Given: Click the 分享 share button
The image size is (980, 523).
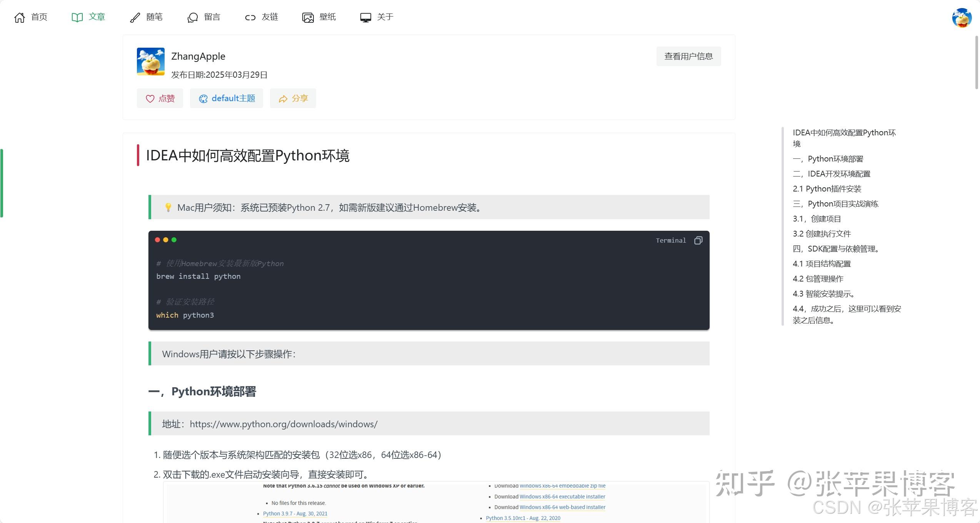Looking at the screenshot, I should 293,98.
